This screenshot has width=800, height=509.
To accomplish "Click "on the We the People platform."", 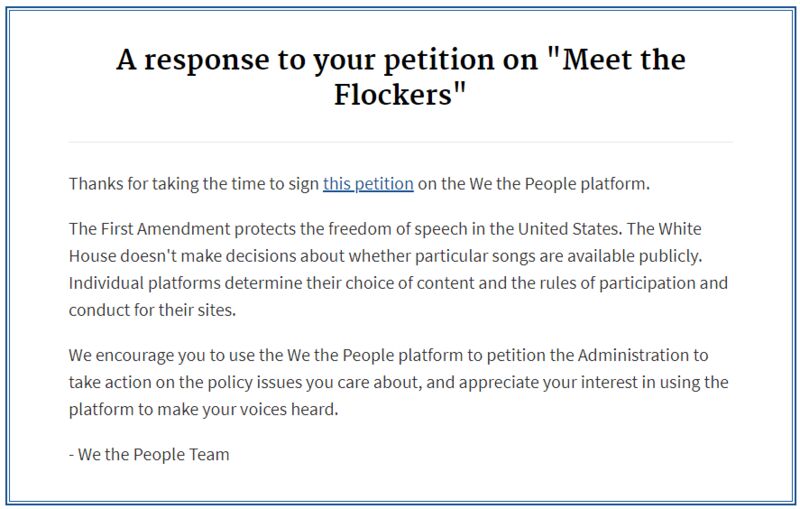I will coord(534,184).
